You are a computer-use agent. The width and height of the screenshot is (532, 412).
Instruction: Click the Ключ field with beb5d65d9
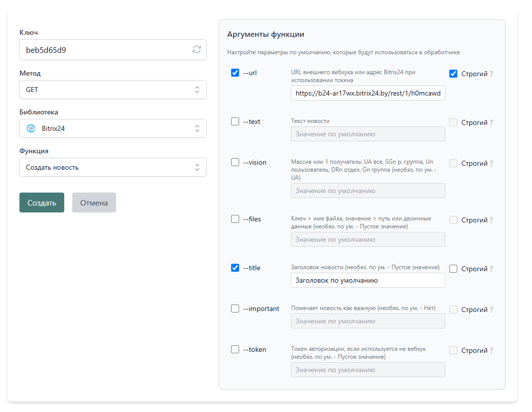point(113,50)
